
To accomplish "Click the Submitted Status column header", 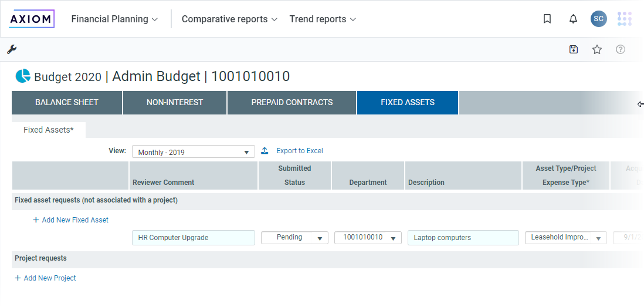I will point(294,176).
